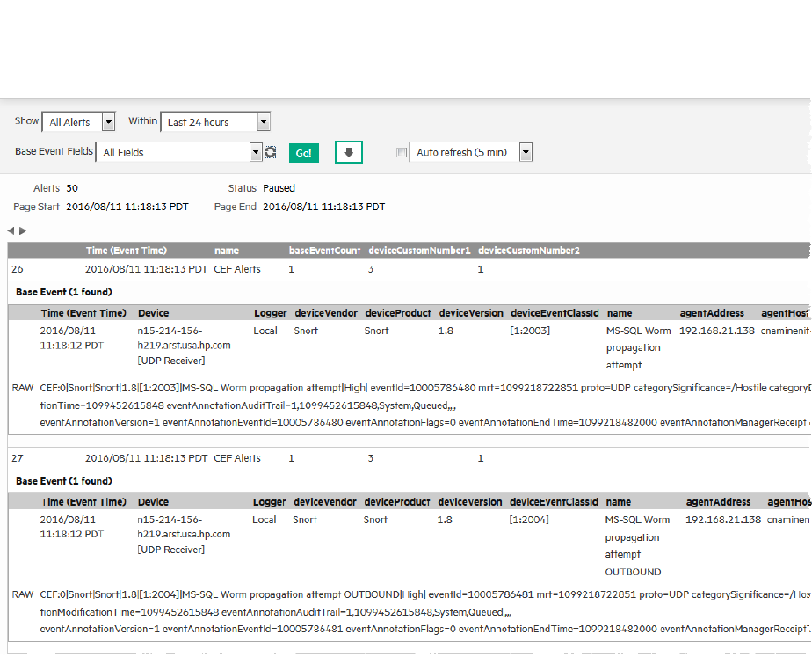Click the Alerts count 50
Viewport: 812px width, 656px height.
[x=72, y=188]
